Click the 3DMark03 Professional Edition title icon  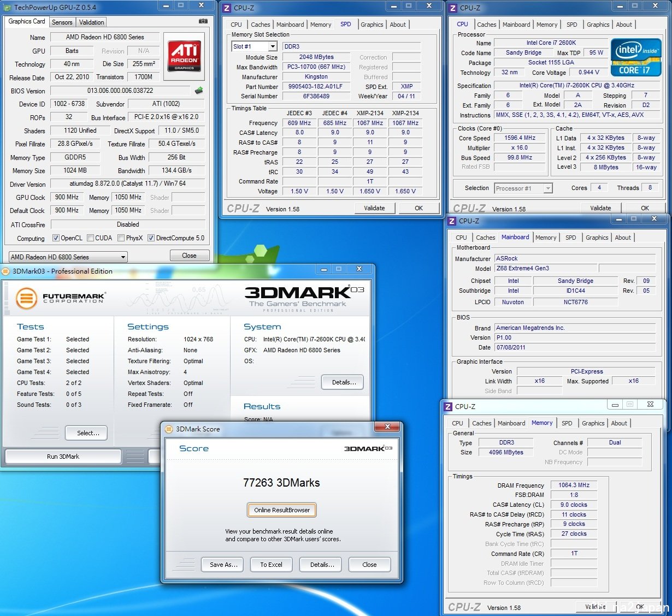pos(6,271)
